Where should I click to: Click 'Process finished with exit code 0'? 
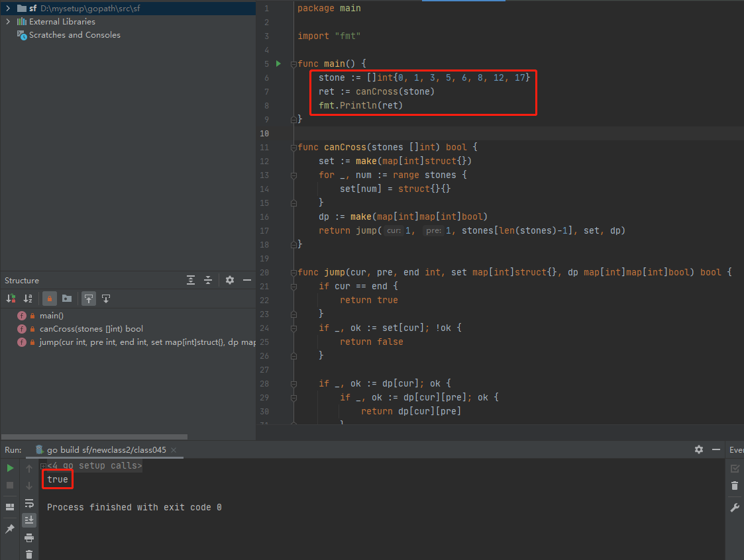pos(134,507)
